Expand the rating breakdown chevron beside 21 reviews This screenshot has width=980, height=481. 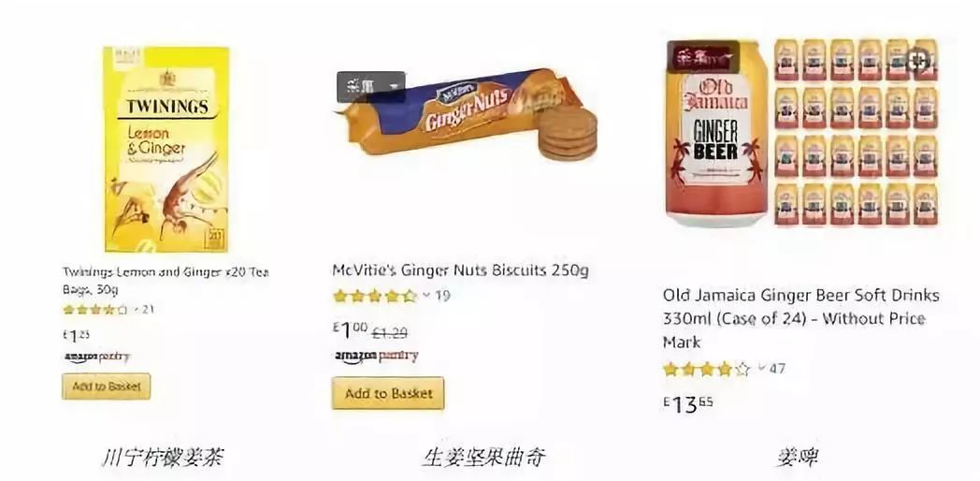pyautogui.click(x=137, y=310)
